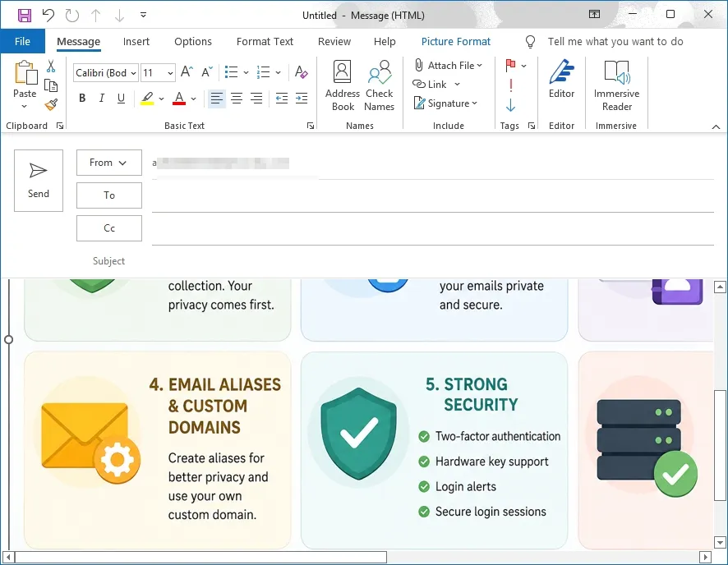Image resolution: width=728 pixels, height=565 pixels.
Task: Toggle bold formatting
Action: pyautogui.click(x=82, y=98)
